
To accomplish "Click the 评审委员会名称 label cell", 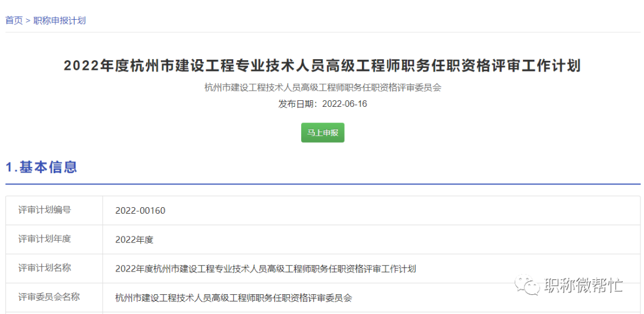I will [54, 297].
